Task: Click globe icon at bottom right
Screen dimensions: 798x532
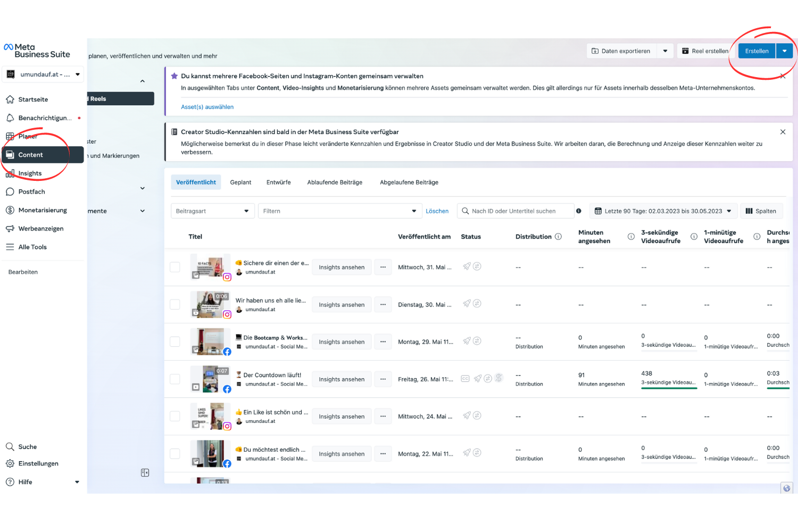Action: coord(786,488)
